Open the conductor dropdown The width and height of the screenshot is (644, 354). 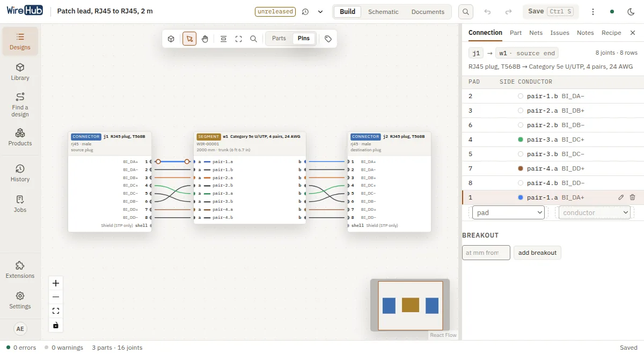click(594, 212)
